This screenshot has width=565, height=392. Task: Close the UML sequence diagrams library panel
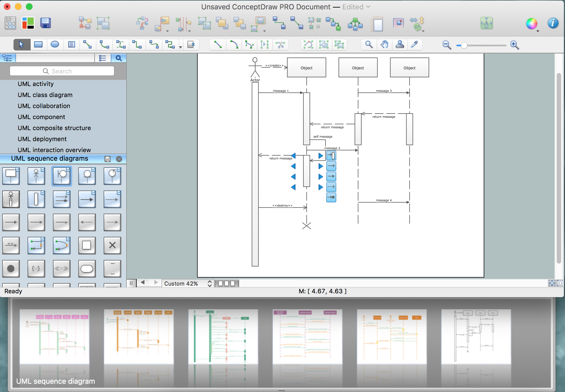119,159
